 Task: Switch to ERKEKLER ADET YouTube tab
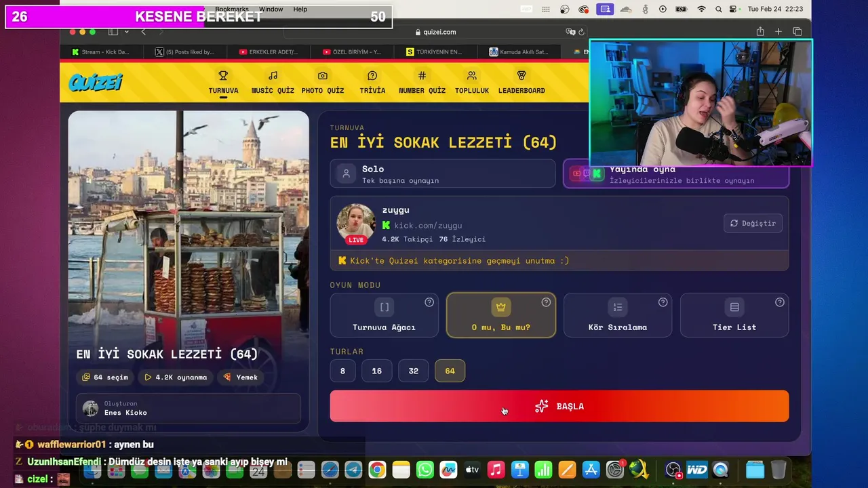(x=269, y=52)
